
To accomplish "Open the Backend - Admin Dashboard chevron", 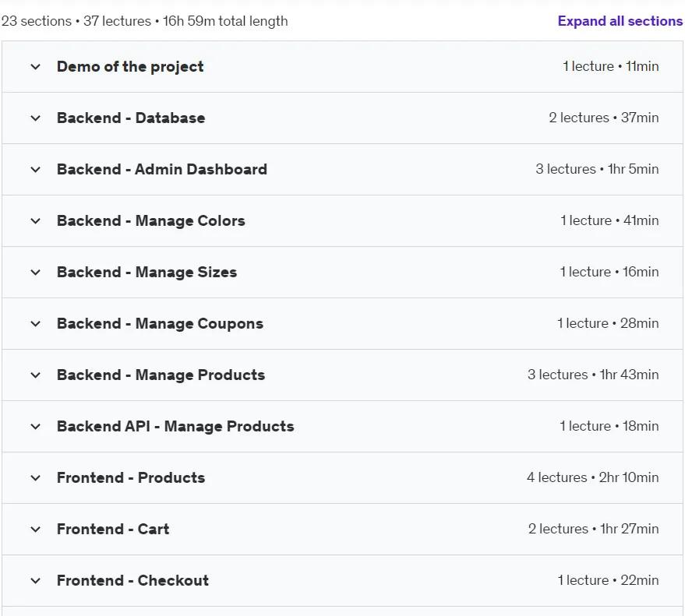I will tap(35, 170).
